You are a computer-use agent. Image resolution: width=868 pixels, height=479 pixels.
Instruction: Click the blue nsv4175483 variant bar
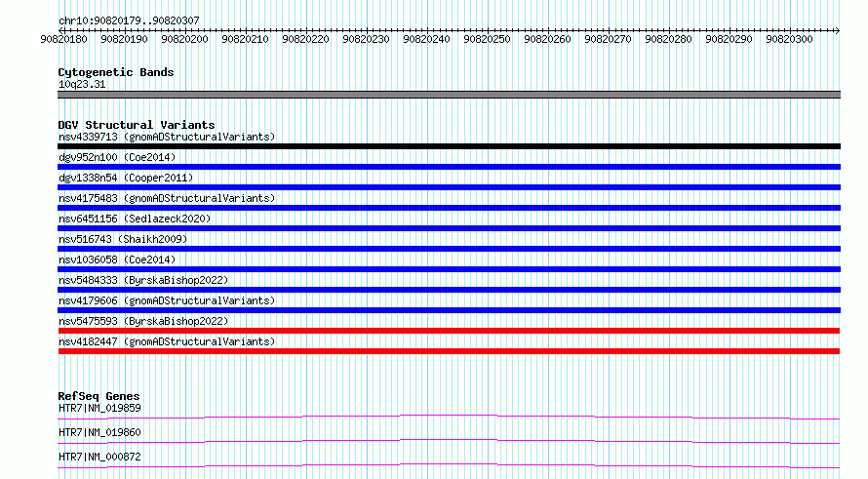(449, 208)
